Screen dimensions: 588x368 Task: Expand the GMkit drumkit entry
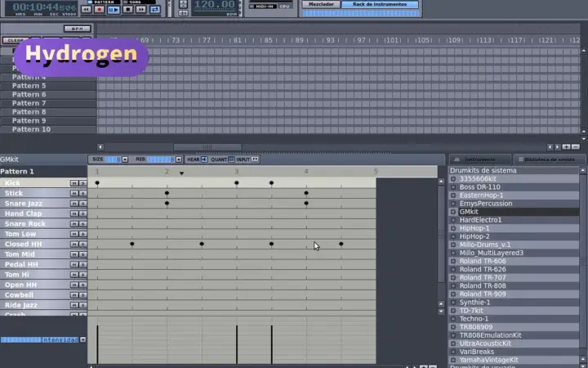[x=453, y=212]
